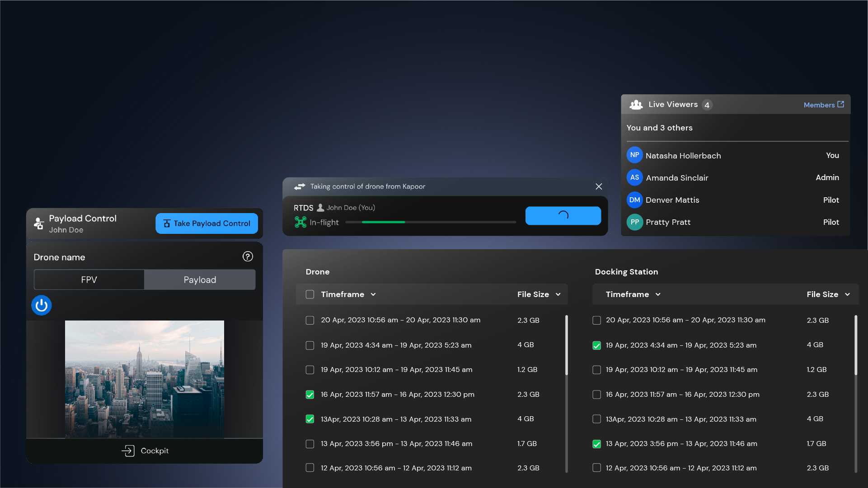Expand Drone Timeframe sort dropdown
The width and height of the screenshot is (868, 488).
[x=373, y=294]
